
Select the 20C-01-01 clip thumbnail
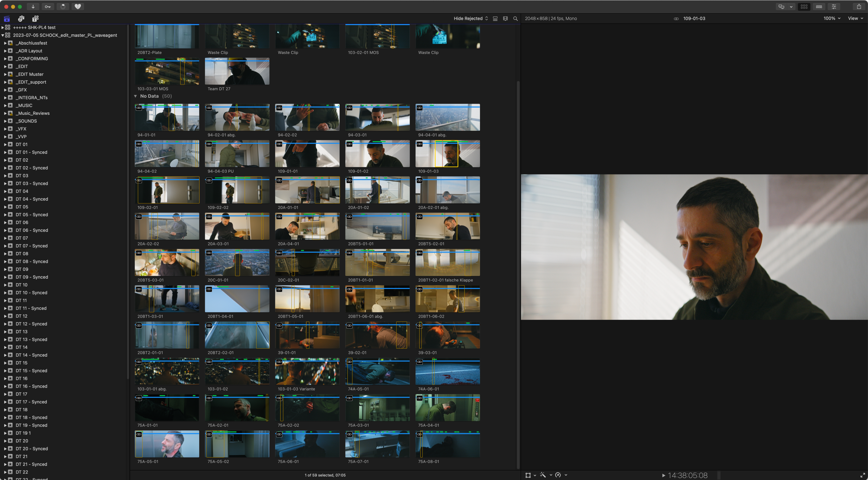[x=237, y=263]
